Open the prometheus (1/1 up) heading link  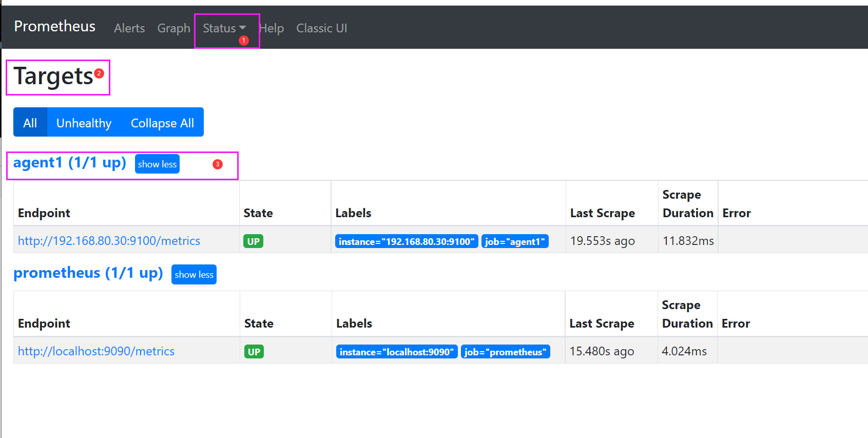[x=88, y=273]
